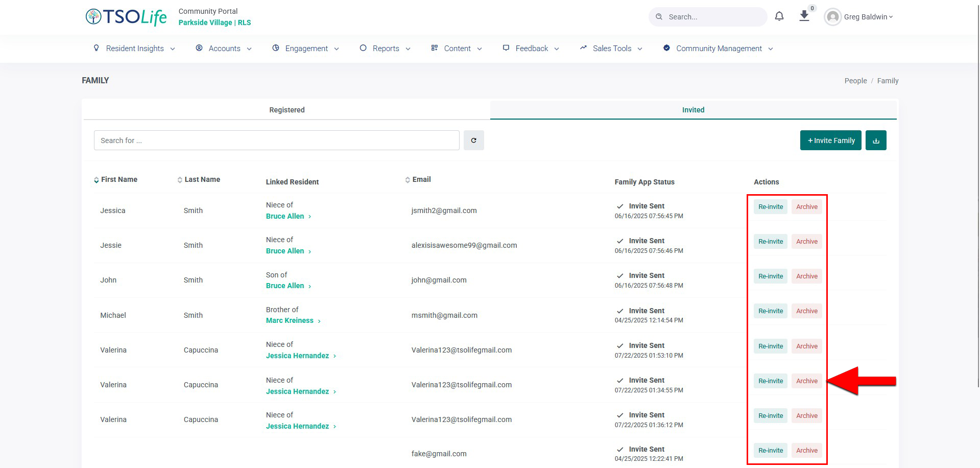Re-invite the fake@gmail.com entry
Image resolution: width=980 pixels, height=468 pixels.
coord(771,450)
